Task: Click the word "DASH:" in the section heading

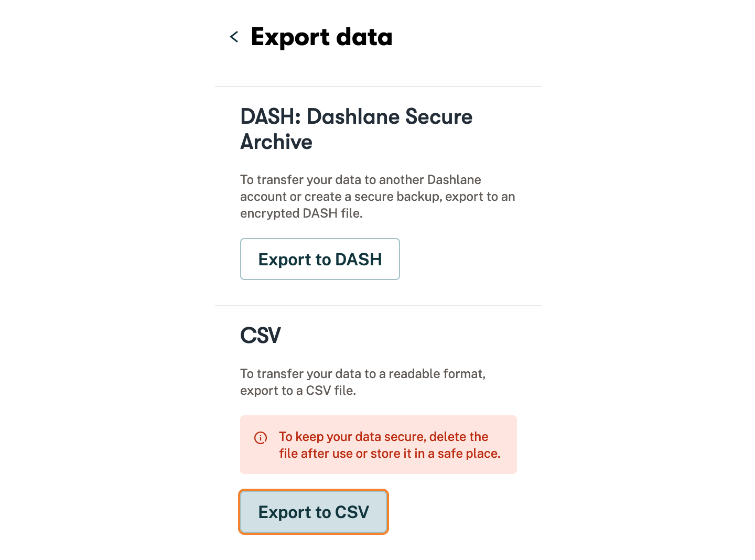Action: pos(270,117)
